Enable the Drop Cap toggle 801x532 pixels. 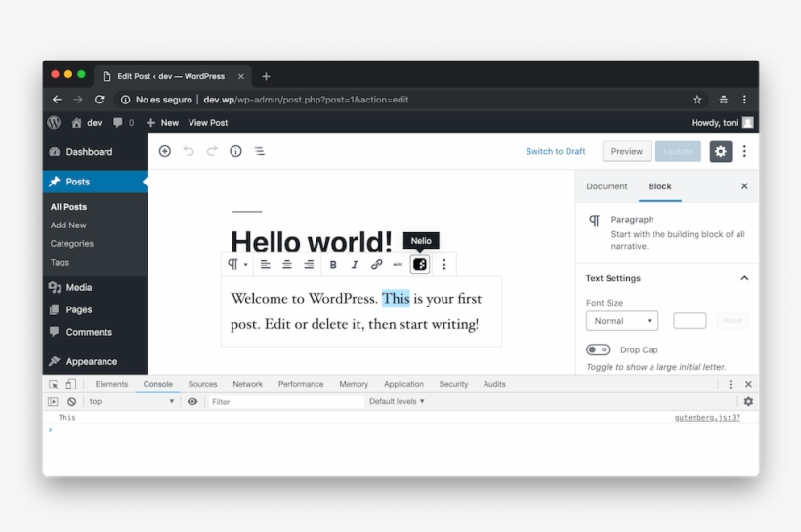pos(597,349)
